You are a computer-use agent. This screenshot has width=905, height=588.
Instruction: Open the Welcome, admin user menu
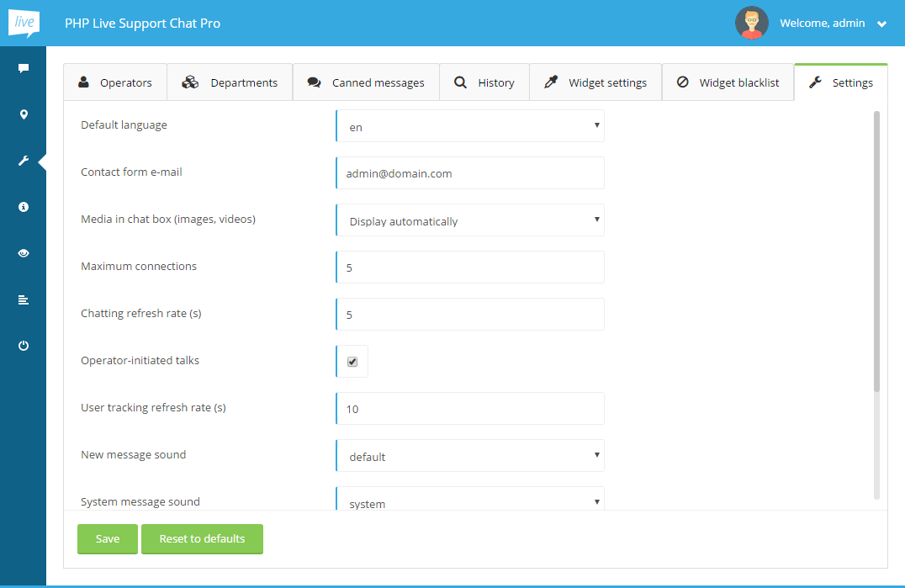click(x=832, y=24)
